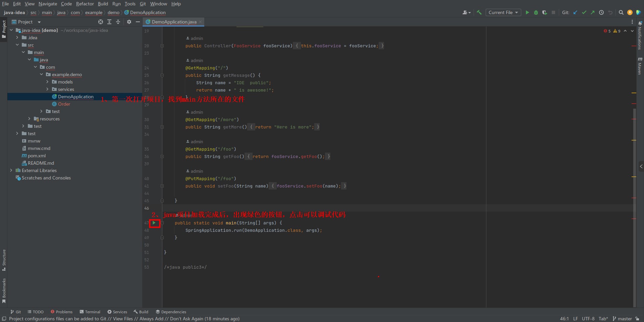
Task: Click the orange IDE update icon
Action: (630, 12)
